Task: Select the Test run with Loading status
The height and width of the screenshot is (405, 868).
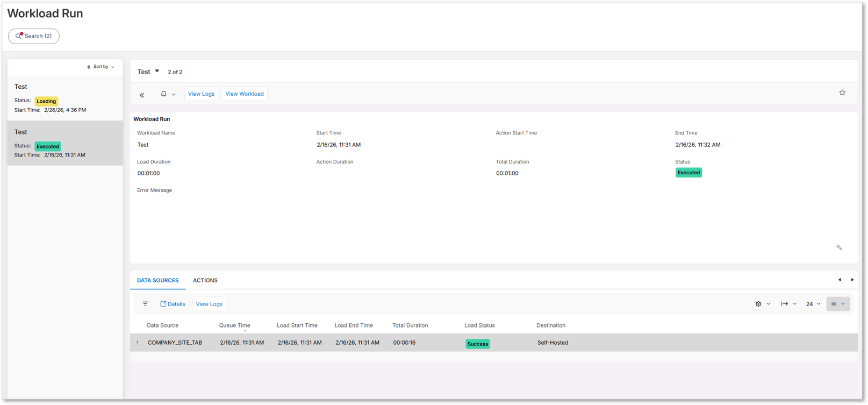Action: pyautogui.click(x=65, y=98)
